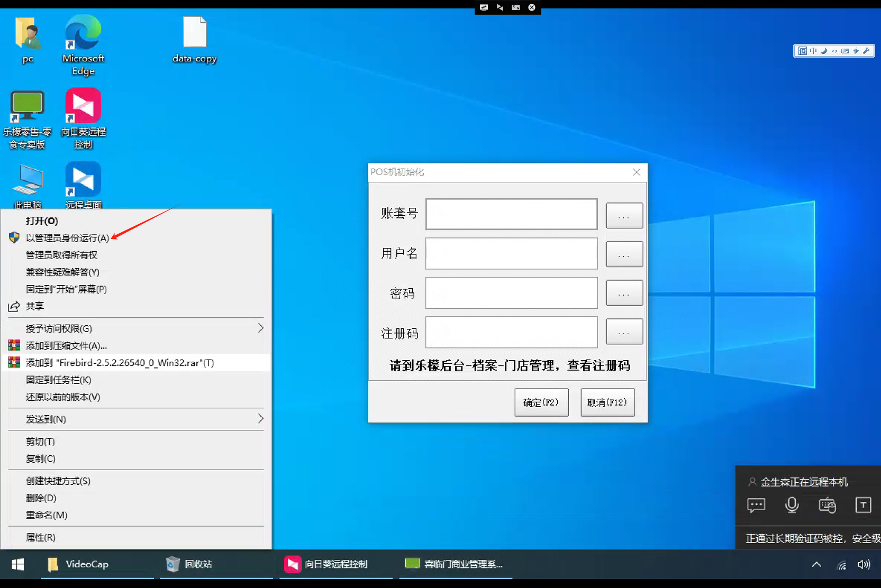Select the 远程桌面 desktop shortcut
This screenshot has height=588, width=881.
coord(83,186)
